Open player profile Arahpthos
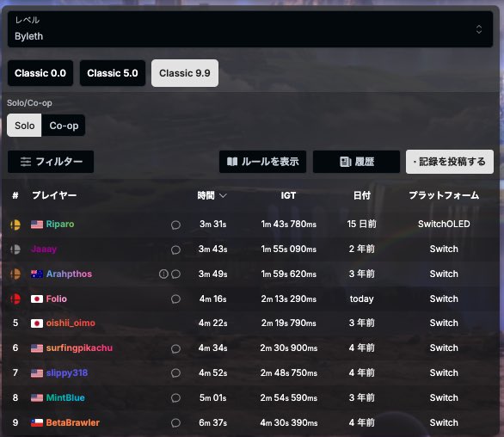Screen dimensions: 504x437 [69, 274]
